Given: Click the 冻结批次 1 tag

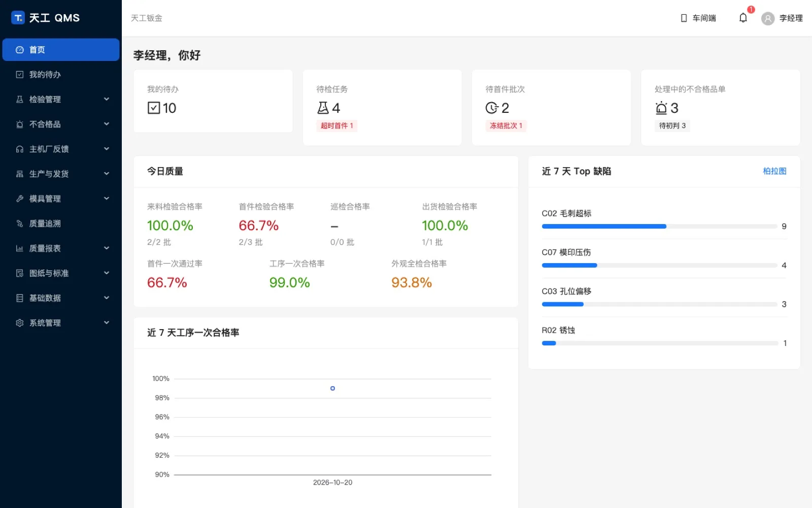Looking at the screenshot, I should (506, 126).
